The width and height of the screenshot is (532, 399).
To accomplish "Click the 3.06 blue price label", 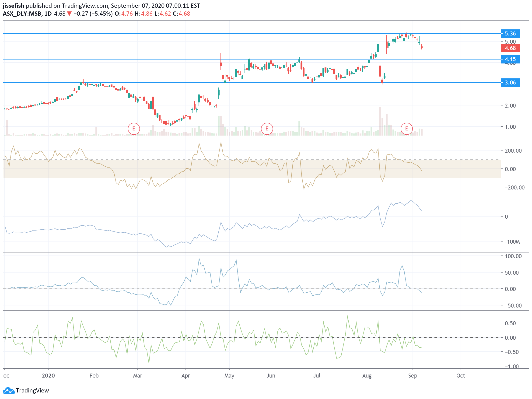I will click(x=510, y=83).
